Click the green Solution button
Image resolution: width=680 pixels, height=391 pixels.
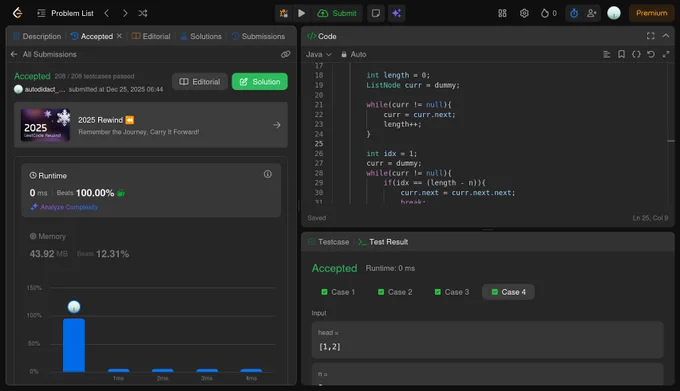click(x=259, y=81)
